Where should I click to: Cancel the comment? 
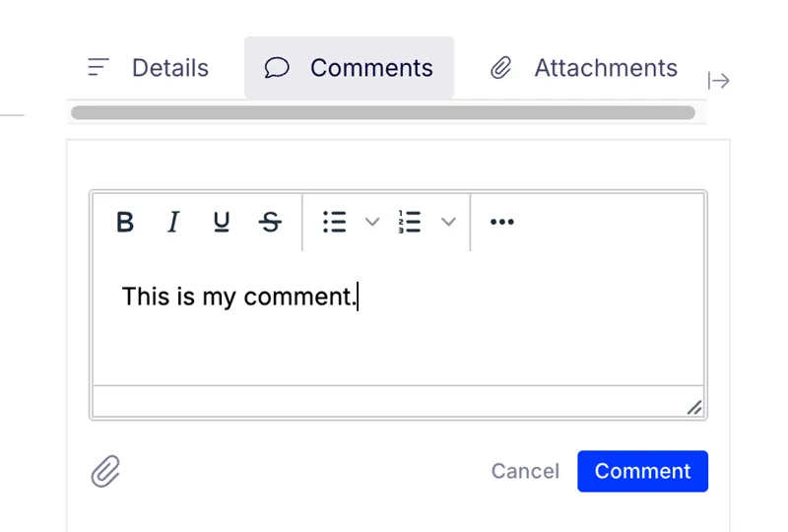point(525,471)
